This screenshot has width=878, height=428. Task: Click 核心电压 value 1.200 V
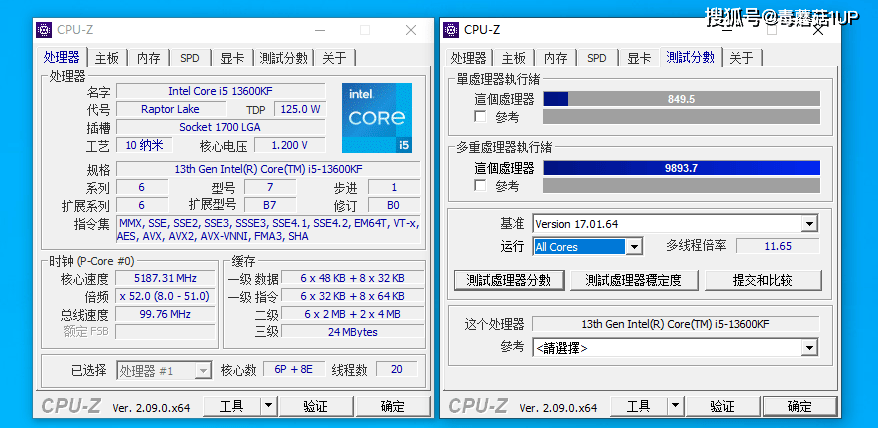289,145
